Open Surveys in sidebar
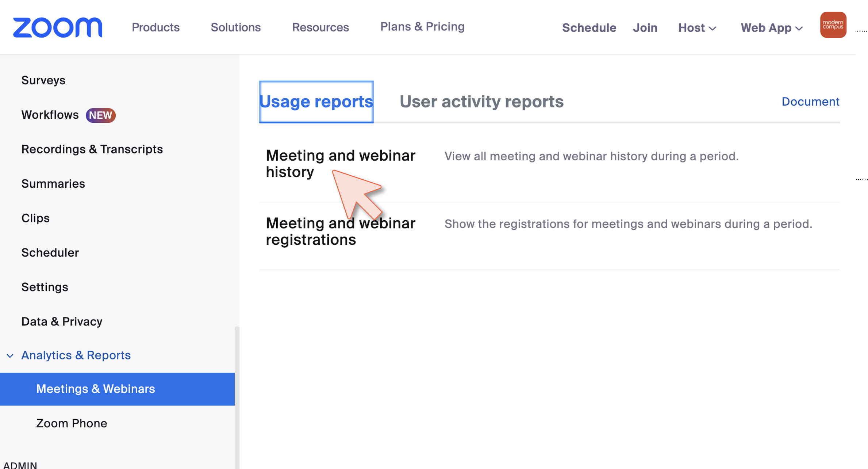868x469 pixels. [43, 80]
